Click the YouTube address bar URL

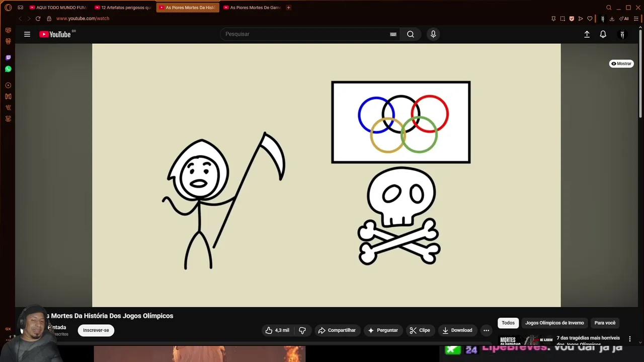83,19
